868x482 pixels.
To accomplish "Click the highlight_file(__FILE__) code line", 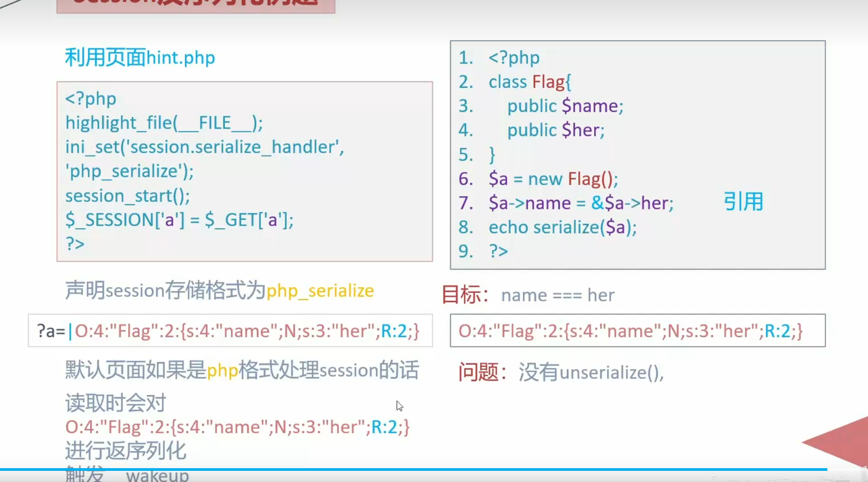I will click(164, 123).
